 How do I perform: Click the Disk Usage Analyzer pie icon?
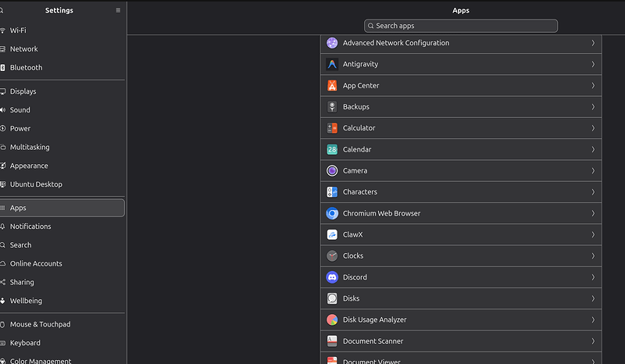332,319
